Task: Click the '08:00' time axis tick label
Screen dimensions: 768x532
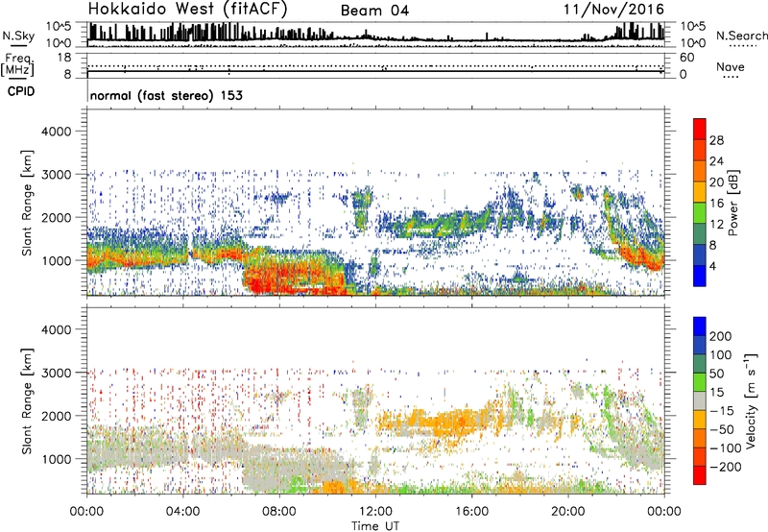Action: click(x=278, y=512)
